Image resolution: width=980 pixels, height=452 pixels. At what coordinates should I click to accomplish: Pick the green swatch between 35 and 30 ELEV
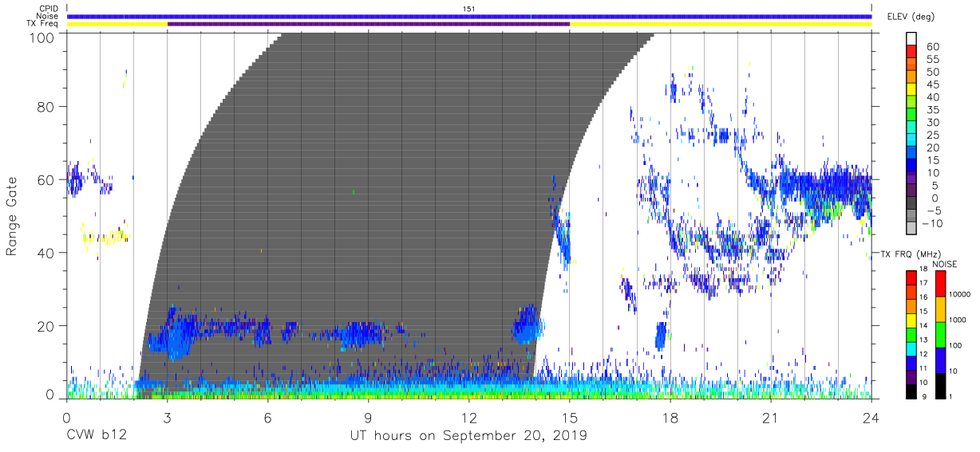point(911,115)
